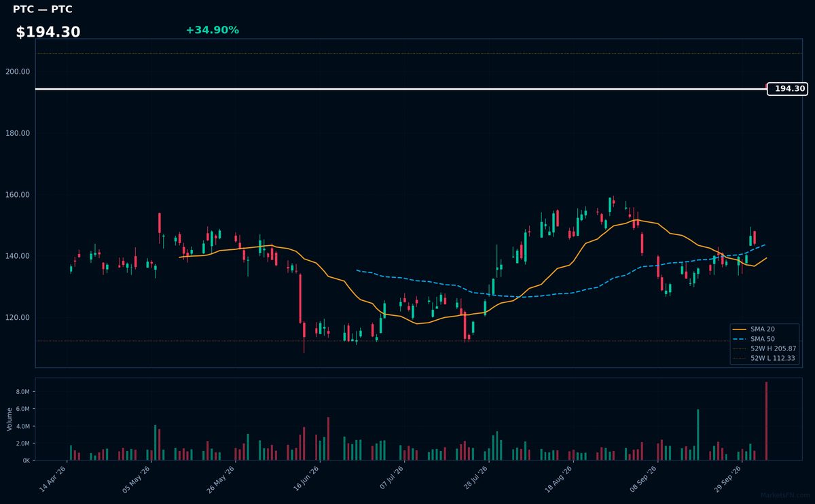Click the 8.0M volume axis label
Screen dimensions: 815x504
tap(22, 393)
